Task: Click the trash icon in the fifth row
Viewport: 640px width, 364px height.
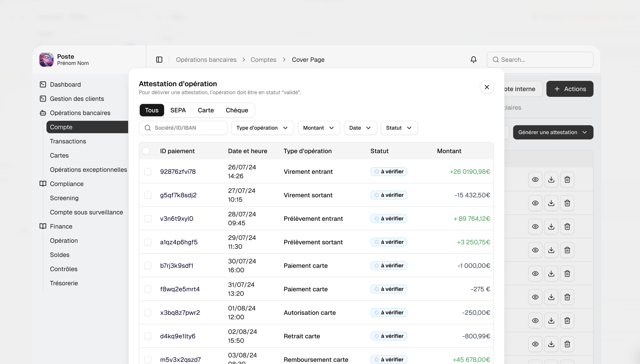Action: tap(567, 274)
